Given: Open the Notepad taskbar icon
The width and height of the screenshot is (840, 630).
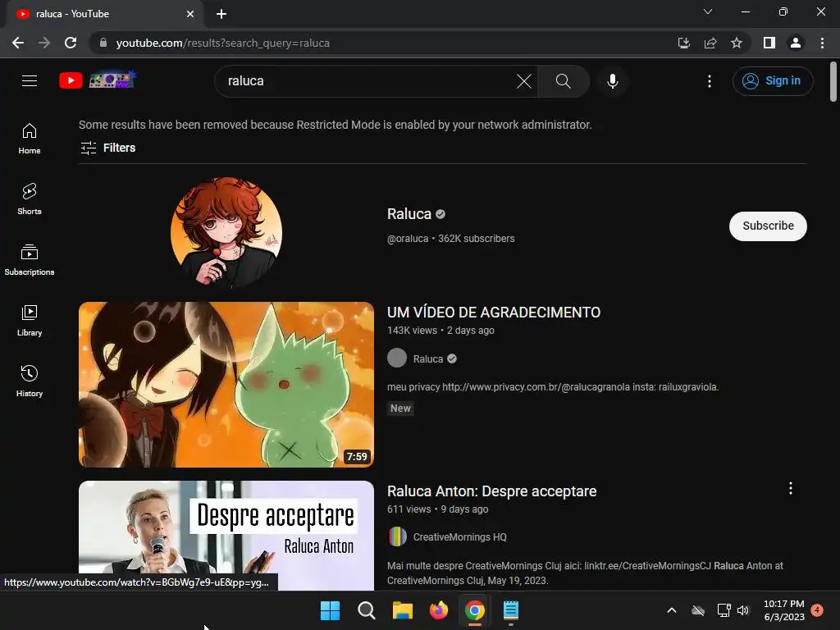Looking at the screenshot, I should (x=510, y=610).
